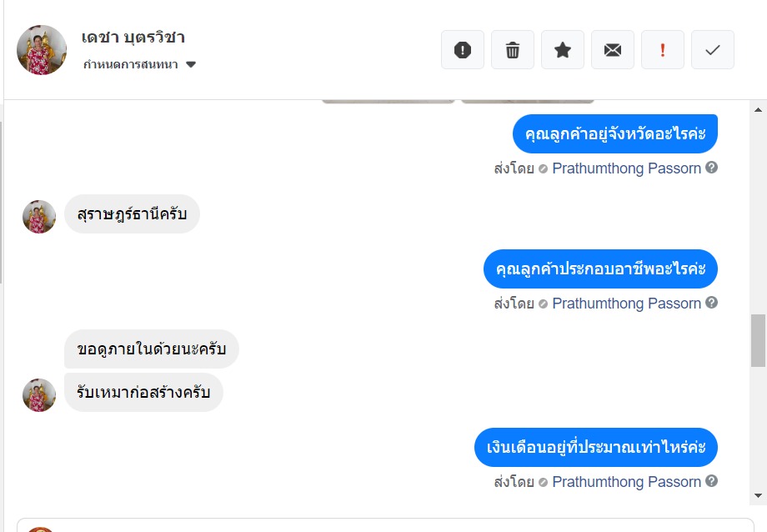Click the scrollbar up arrow

758,110
